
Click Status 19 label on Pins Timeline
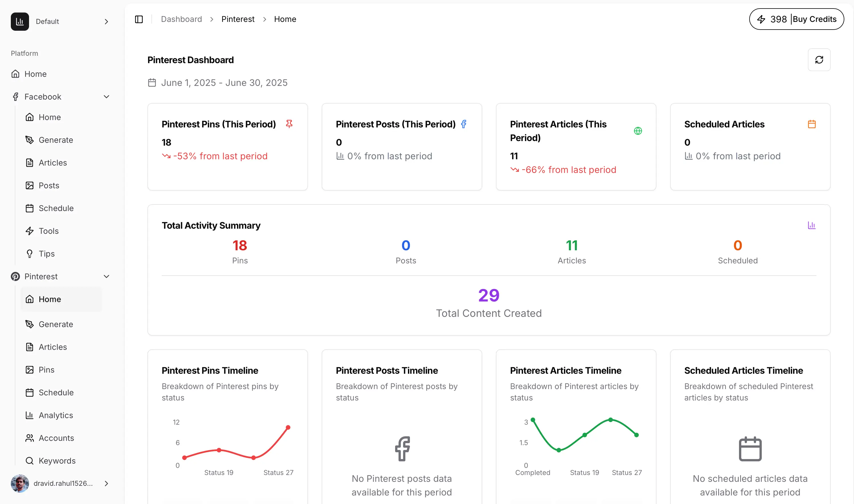coord(219,473)
